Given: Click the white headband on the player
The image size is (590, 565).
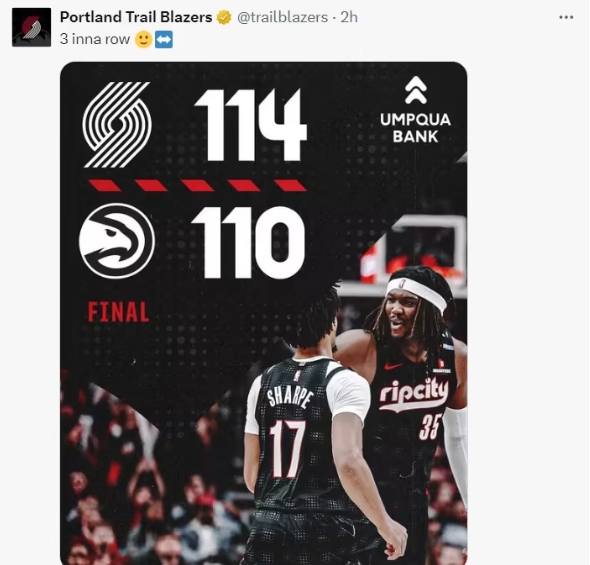Looking at the screenshot, I should point(417,292).
